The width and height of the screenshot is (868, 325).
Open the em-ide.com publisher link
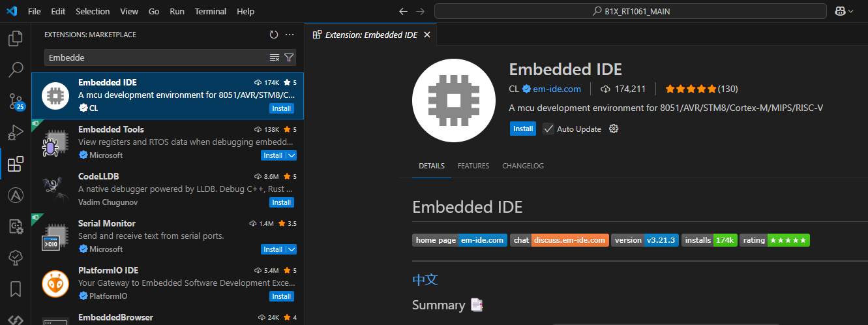(556, 89)
